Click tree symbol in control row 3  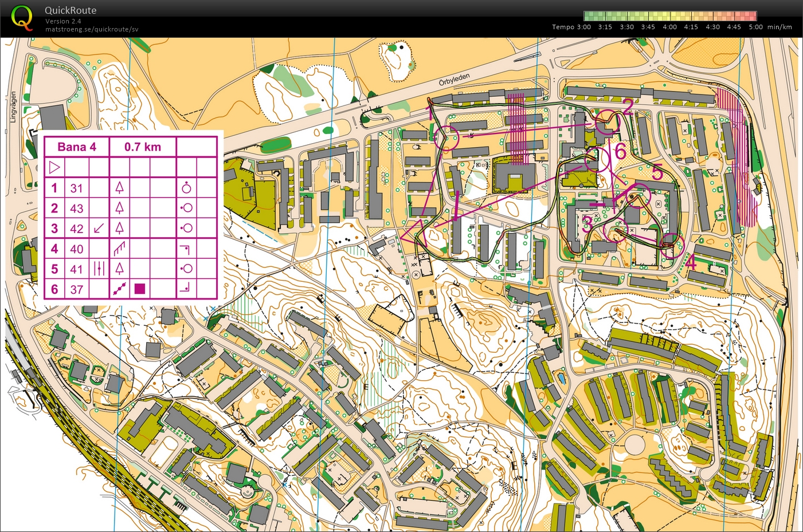click(x=119, y=228)
